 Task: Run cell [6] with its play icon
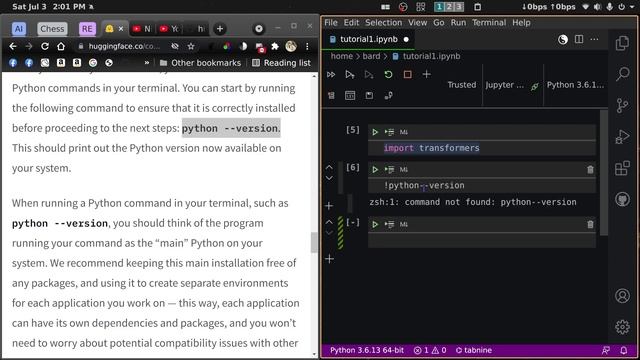[x=375, y=169]
